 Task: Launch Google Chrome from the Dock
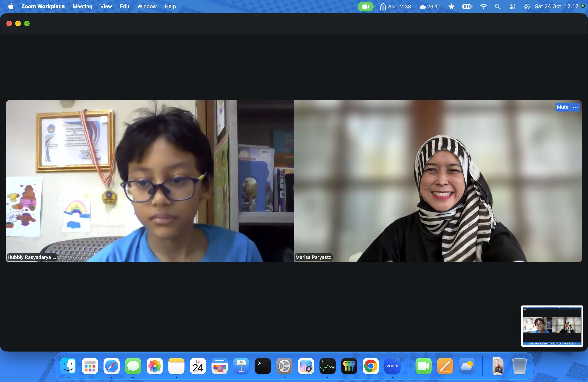(x=371, y=366)
